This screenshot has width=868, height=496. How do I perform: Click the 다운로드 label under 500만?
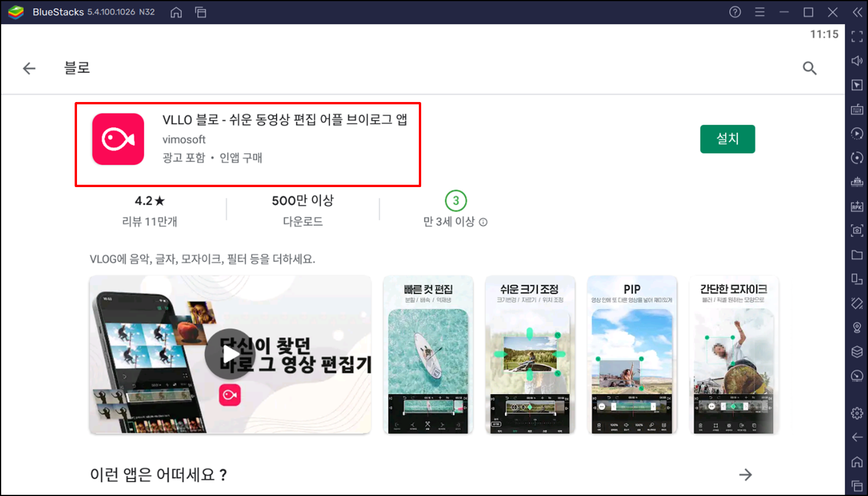point(303,222)
